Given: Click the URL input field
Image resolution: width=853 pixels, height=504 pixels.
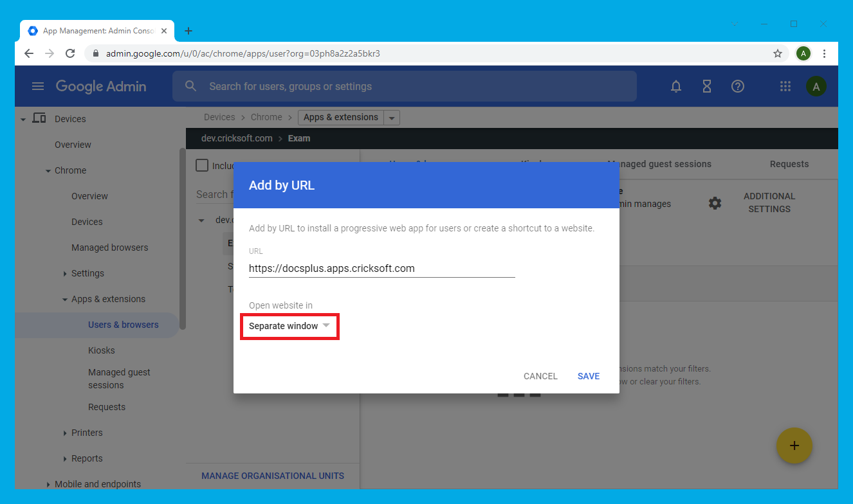Looking at the screenshot, I should coord(381,269).
